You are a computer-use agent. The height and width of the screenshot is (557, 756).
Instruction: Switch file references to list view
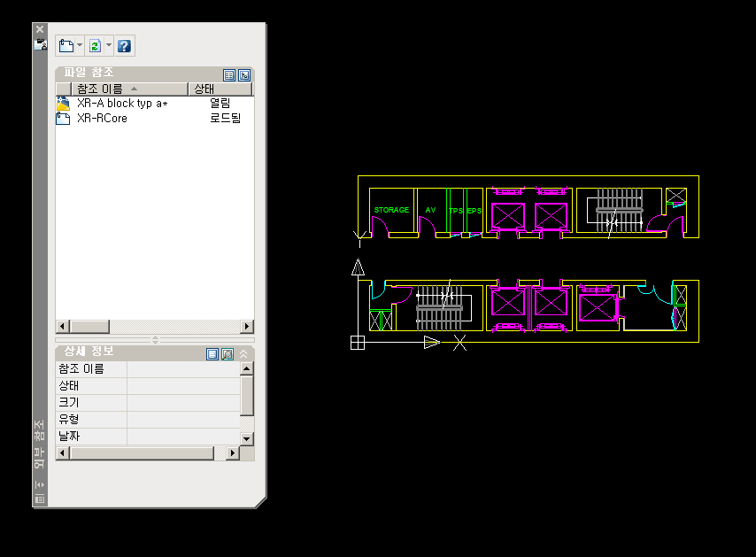pos(229,75)
